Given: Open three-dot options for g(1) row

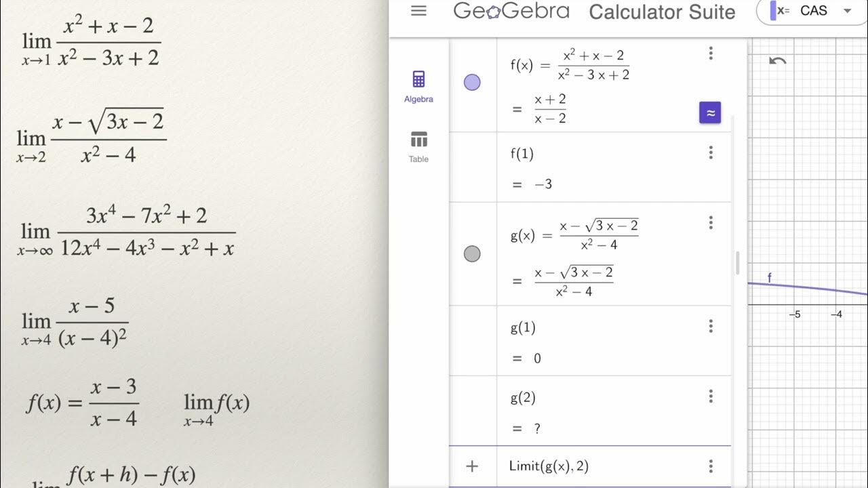Looking at the screenshot, I should click(711, 327).
